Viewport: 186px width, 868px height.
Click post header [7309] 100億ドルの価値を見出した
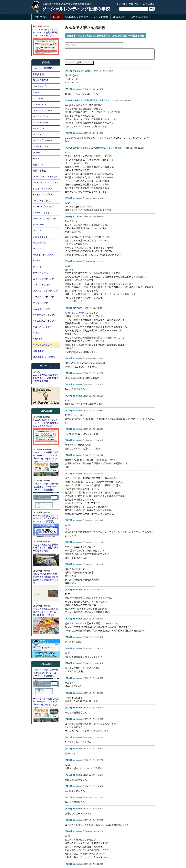(90, 100)
